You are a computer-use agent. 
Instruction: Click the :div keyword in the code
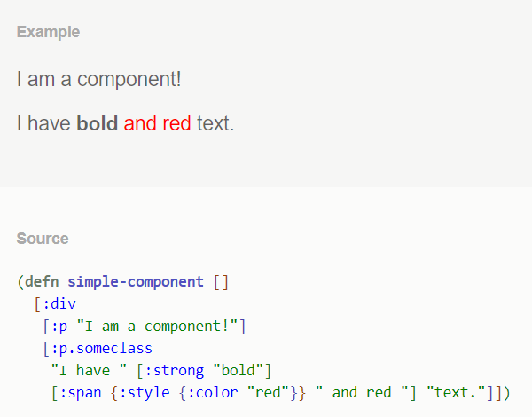(x=59, y=304)
